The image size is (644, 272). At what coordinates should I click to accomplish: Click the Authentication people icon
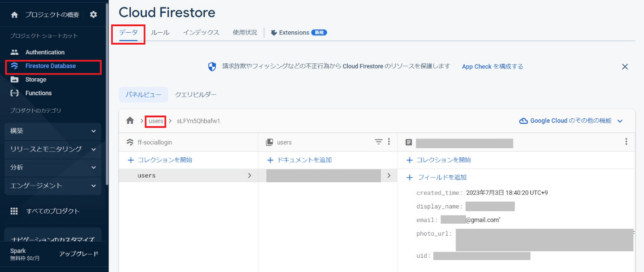(15, 52)
